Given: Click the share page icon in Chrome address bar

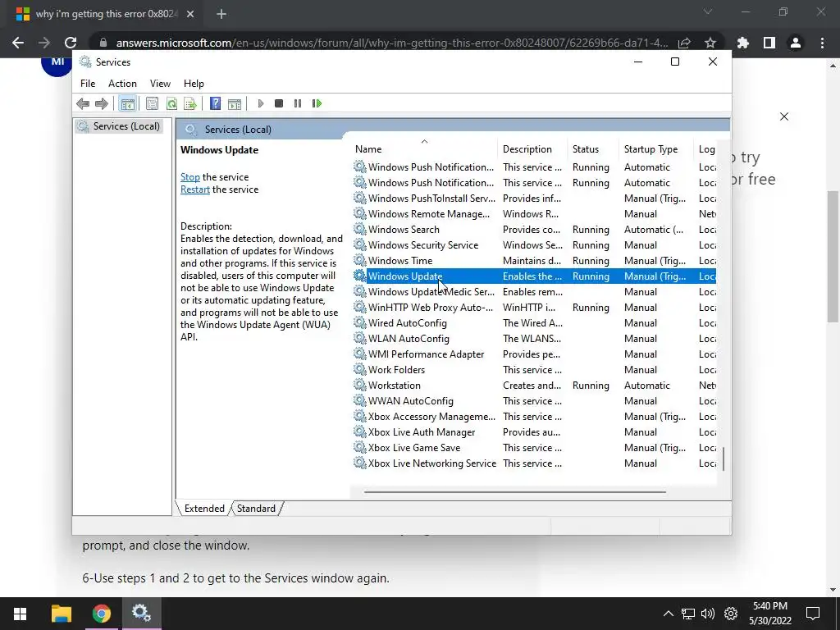Looking at the screenshot, I should (684, 43).
